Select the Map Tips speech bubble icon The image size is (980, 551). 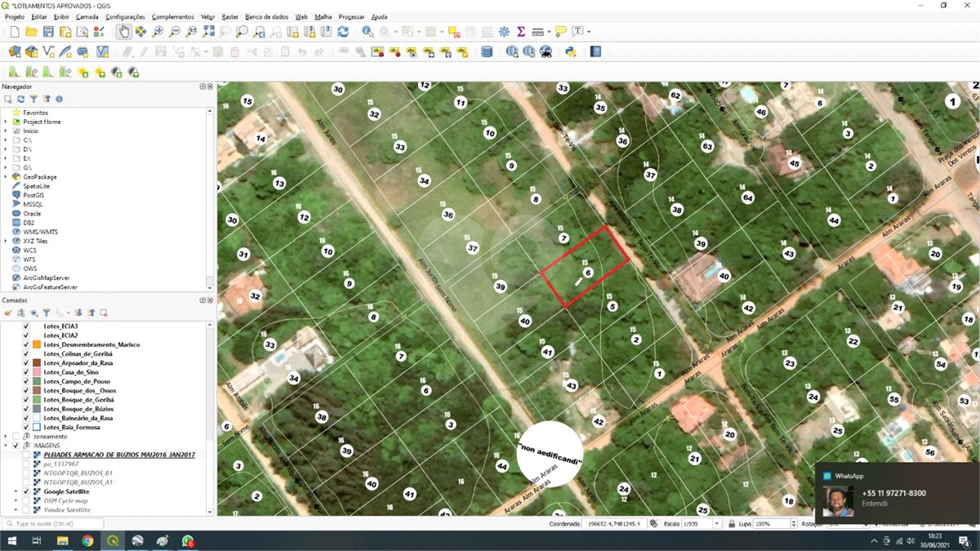point(560,32)
